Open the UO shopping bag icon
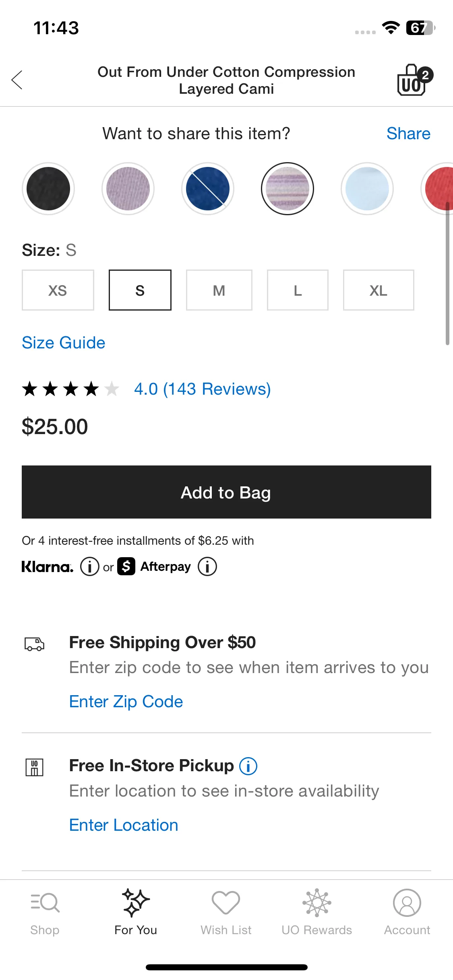This screenshot has height=980, width=453. tap(414, 80)
